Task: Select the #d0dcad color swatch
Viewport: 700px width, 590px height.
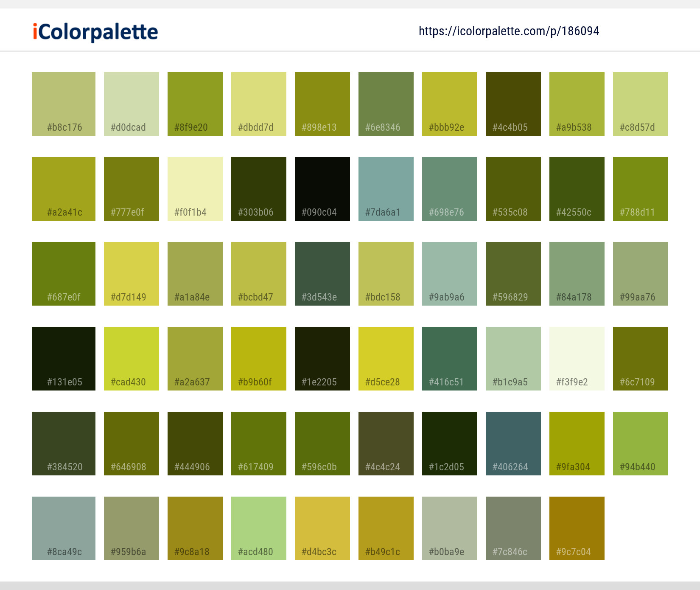Action: [x=132, y=104]
